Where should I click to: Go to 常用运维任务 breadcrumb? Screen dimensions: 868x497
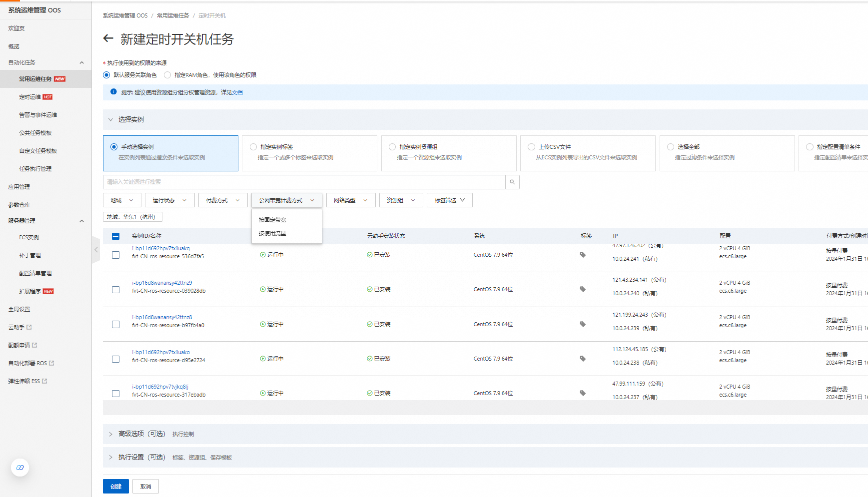(x=173, y=15)
